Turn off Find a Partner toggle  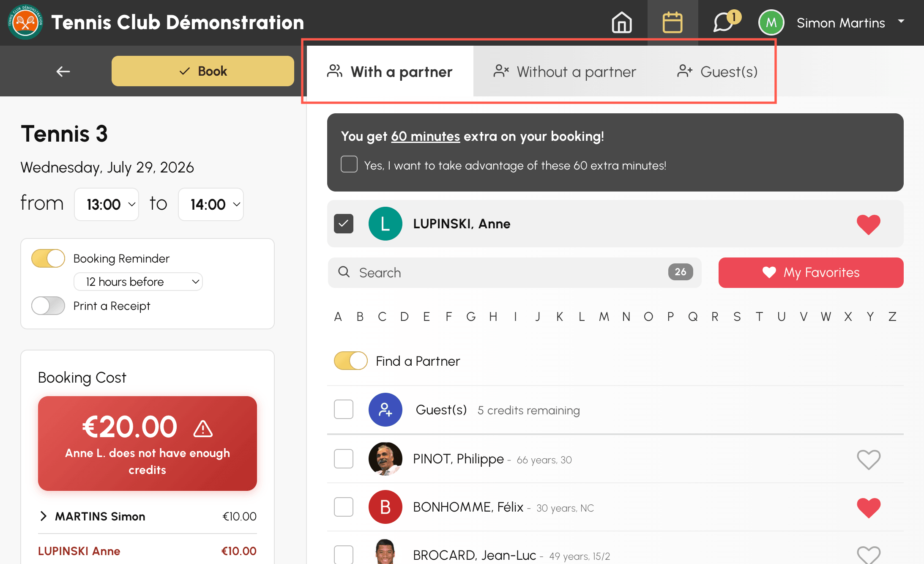351,361
